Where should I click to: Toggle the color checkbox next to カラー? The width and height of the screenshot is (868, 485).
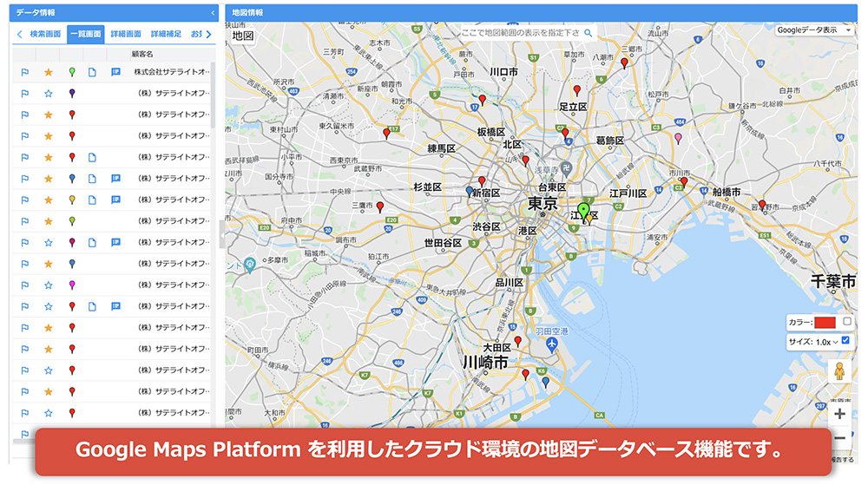pos(847,321)
